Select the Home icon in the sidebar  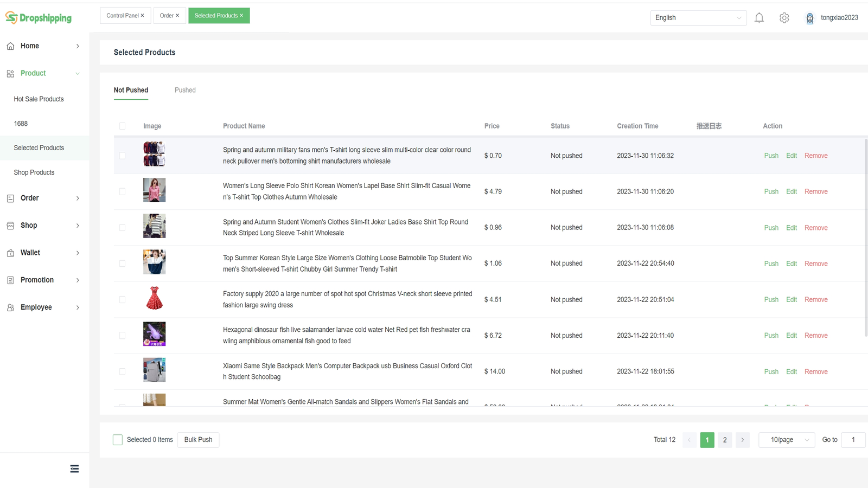tap(10, 46)
